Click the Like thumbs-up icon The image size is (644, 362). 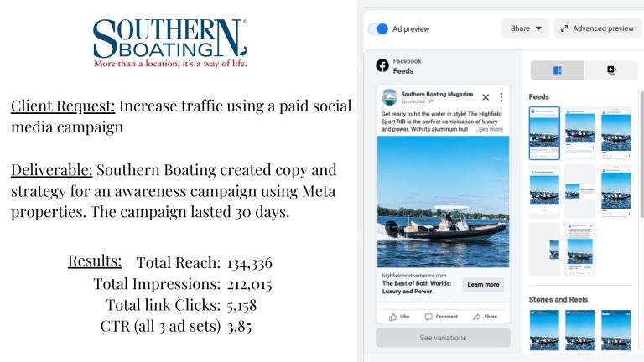pyautogui.click(x=393, y=317)
